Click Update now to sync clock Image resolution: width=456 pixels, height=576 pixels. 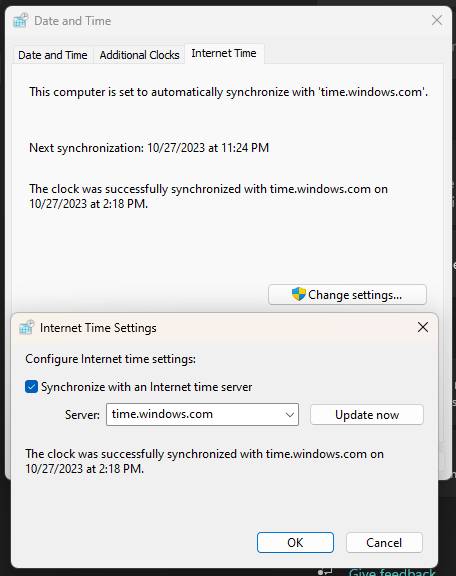(367, 415)
